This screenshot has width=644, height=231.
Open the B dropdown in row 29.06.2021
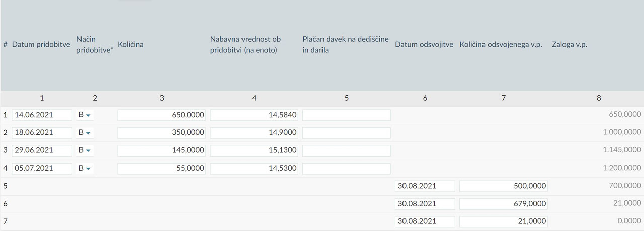[85, 150]
